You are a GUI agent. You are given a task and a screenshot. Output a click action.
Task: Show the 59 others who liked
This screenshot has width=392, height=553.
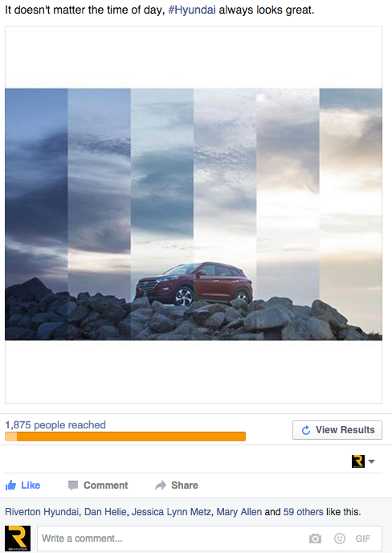[303, 512]
